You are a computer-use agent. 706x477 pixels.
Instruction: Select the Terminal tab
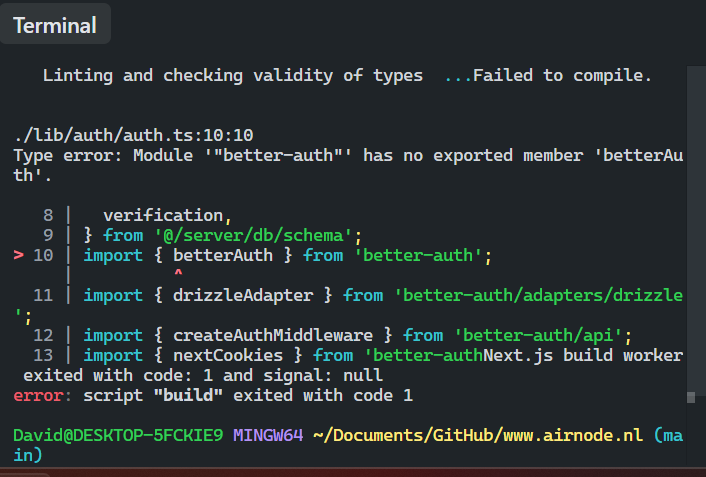[55, 25]
